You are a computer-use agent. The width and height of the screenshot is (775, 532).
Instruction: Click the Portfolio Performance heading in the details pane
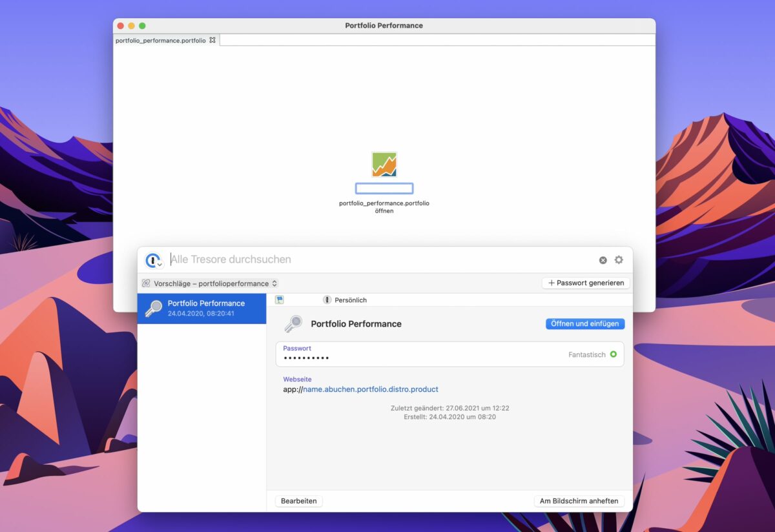[x=356, y=324]
